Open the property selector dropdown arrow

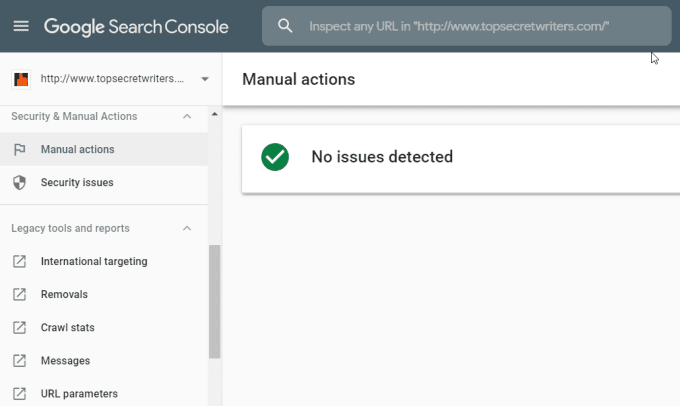click(x=204, y=78)
